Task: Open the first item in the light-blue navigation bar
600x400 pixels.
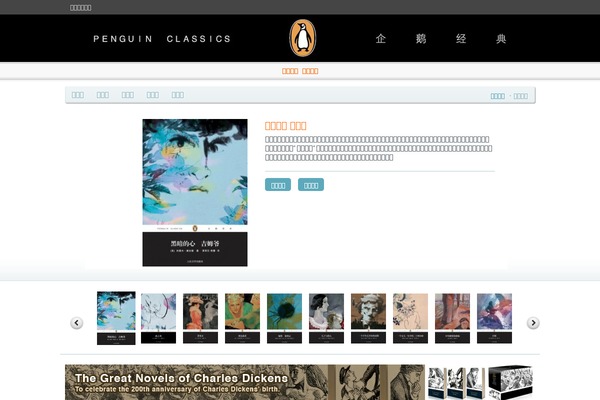Action: click(78, 95)
